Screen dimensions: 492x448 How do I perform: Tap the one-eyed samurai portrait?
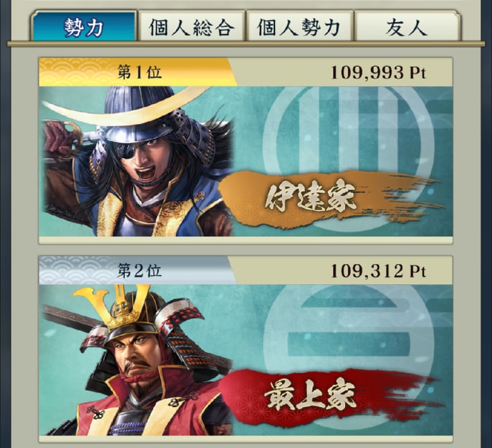coord(138,162)
